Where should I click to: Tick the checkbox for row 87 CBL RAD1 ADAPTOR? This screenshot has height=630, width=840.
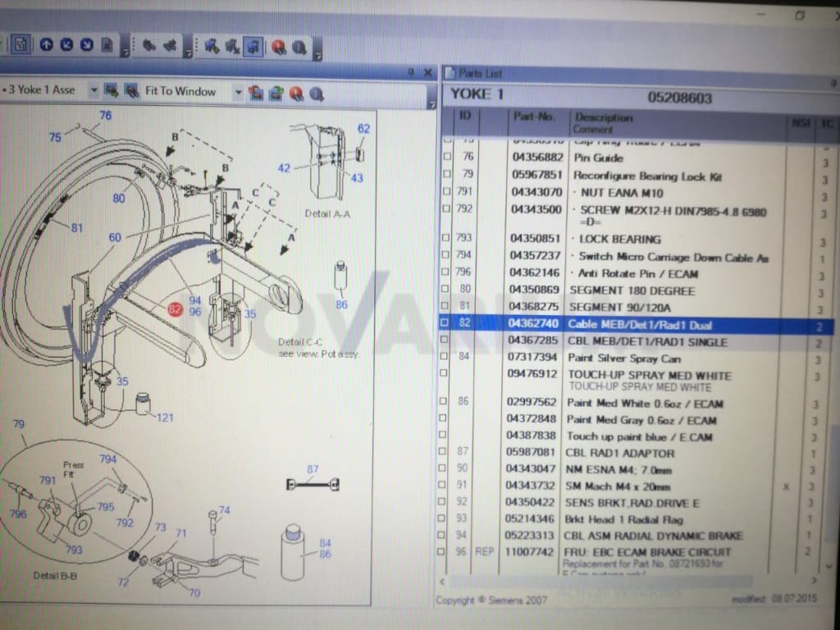point(442,451)
